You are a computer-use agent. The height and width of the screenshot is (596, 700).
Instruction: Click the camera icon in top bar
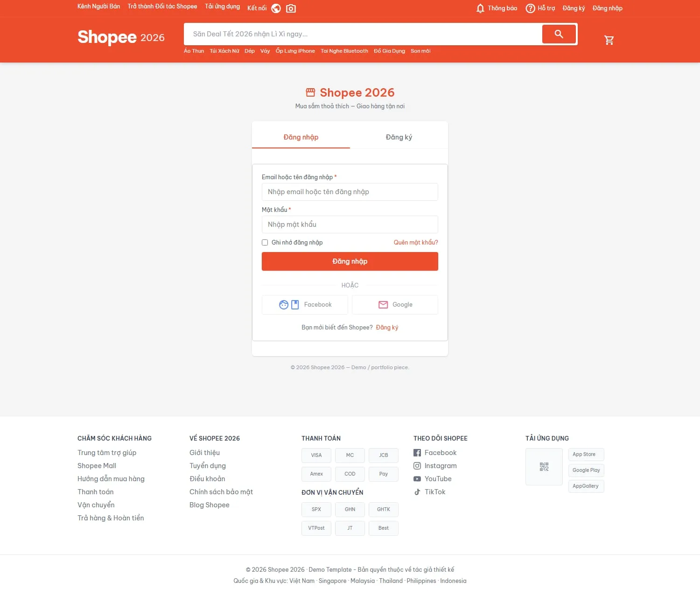point(291,8)
